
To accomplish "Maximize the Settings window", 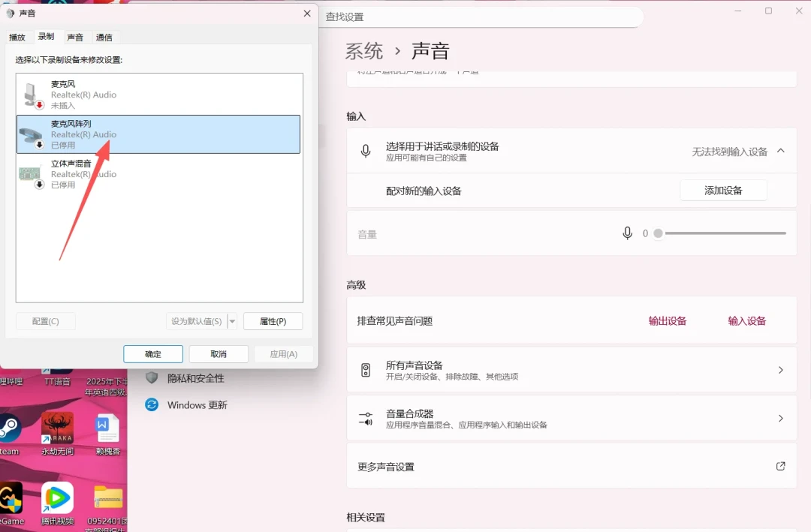I will tap(769, 11).
